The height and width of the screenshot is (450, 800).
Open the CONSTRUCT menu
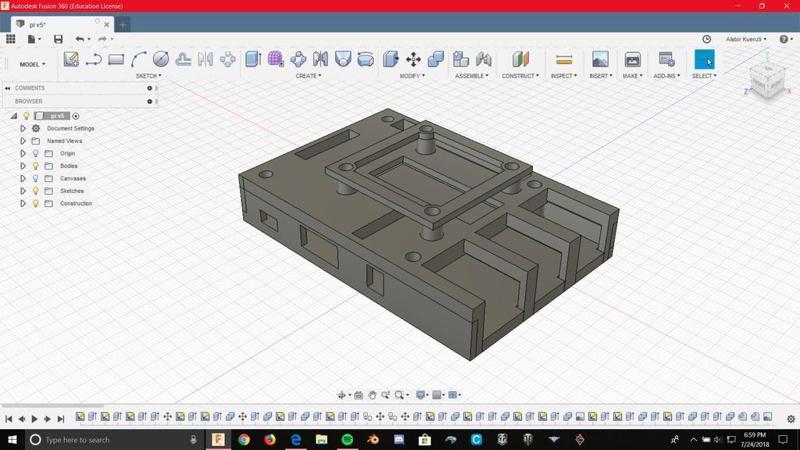tap(520, 76)
